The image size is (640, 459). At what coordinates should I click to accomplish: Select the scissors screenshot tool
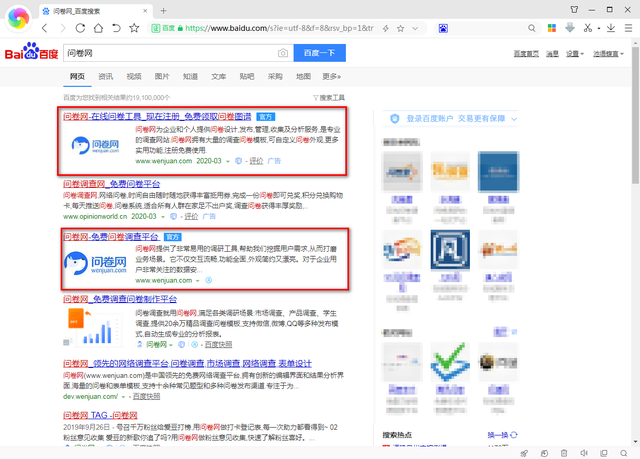[x=588, y=28]
